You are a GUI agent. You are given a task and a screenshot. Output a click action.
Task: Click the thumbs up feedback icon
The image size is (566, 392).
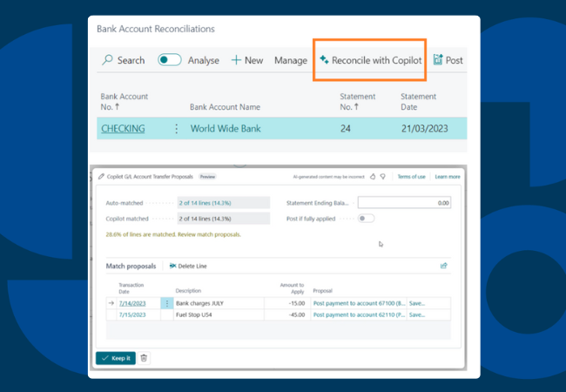372,176
